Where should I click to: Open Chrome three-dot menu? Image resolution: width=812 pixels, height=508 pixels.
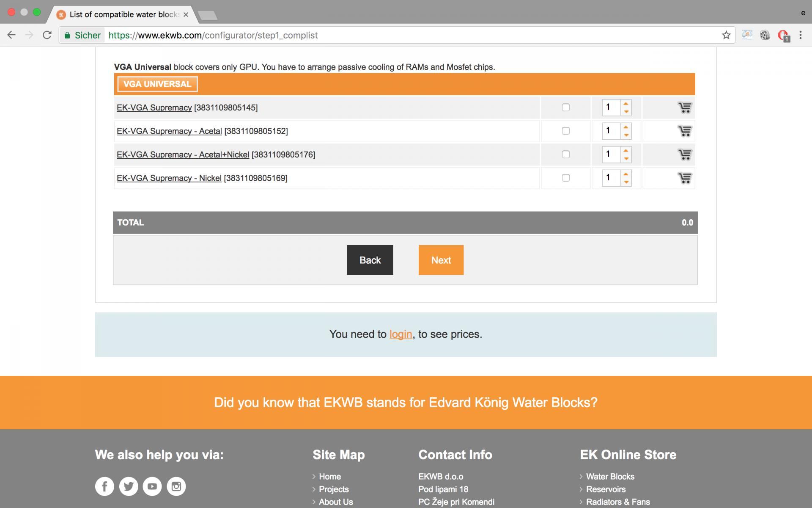tap(801, 35)
